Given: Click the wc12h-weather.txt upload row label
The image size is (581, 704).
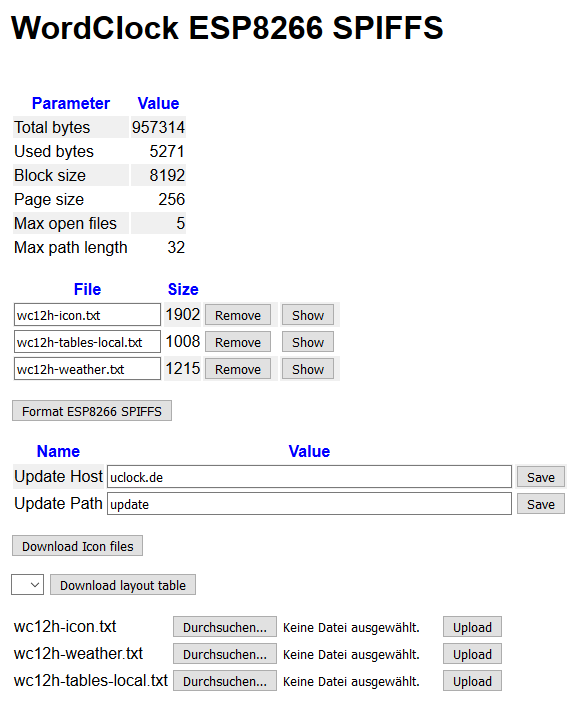Looking at the screenshot, I should (78, 653).
